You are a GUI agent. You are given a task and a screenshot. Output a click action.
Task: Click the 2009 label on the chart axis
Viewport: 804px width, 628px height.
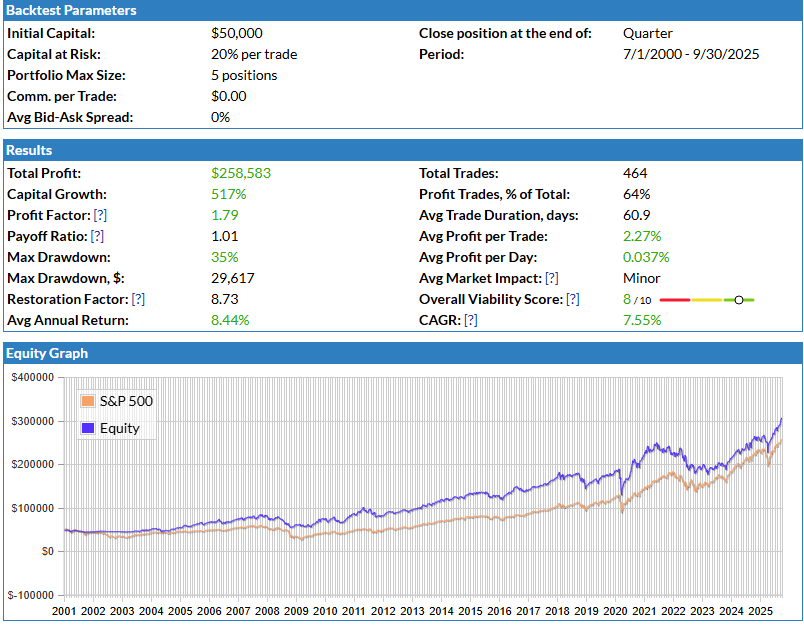click(296, 610)
